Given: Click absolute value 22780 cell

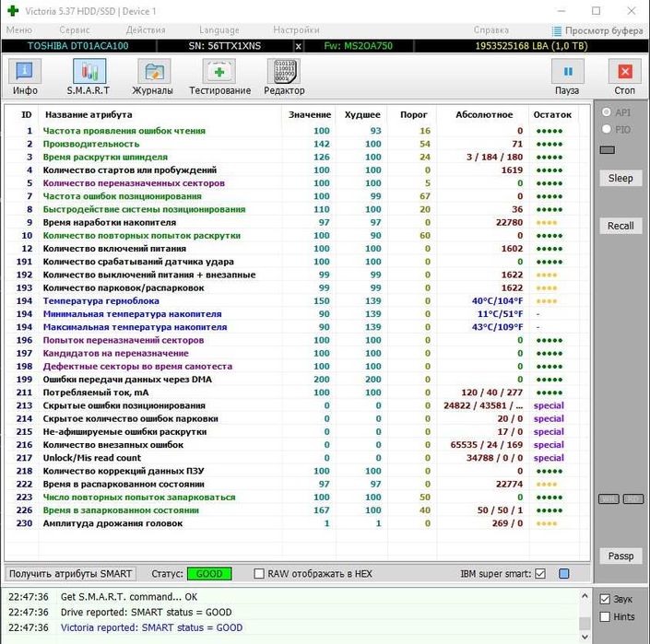Looking at the screenshot, I should click(509, 222).
